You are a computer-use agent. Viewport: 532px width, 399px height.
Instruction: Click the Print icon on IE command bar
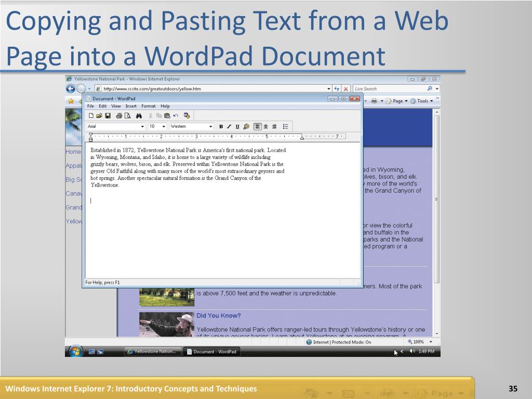point(374,101)
